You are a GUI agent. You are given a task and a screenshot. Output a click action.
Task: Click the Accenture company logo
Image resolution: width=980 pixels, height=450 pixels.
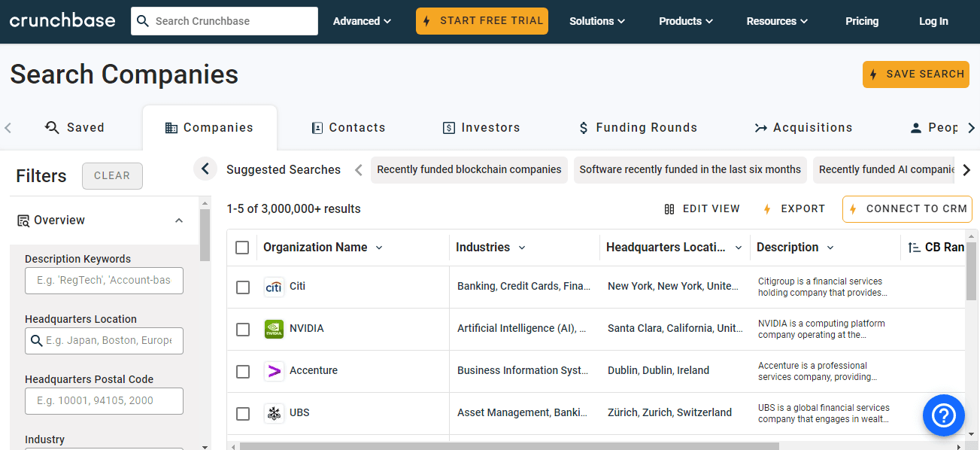[x=274, y=371]
